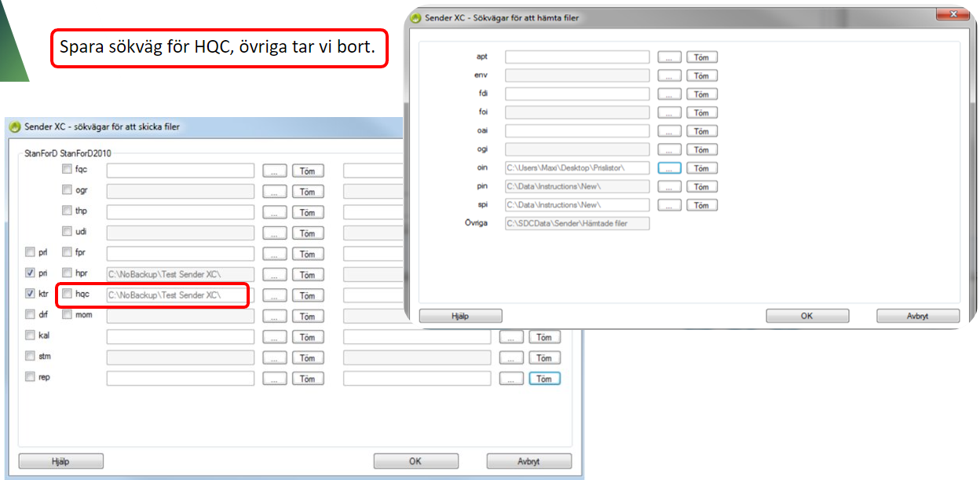Click Avbryt in the hämta filer window
This screenshot has width=980, height=480.
(918, 316)
